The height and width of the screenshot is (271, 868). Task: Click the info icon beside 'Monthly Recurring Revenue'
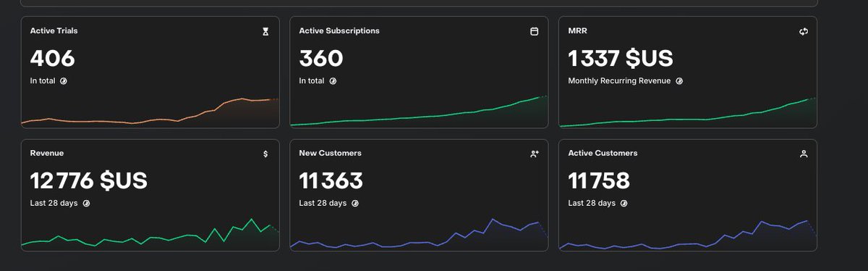click(679, 81)
